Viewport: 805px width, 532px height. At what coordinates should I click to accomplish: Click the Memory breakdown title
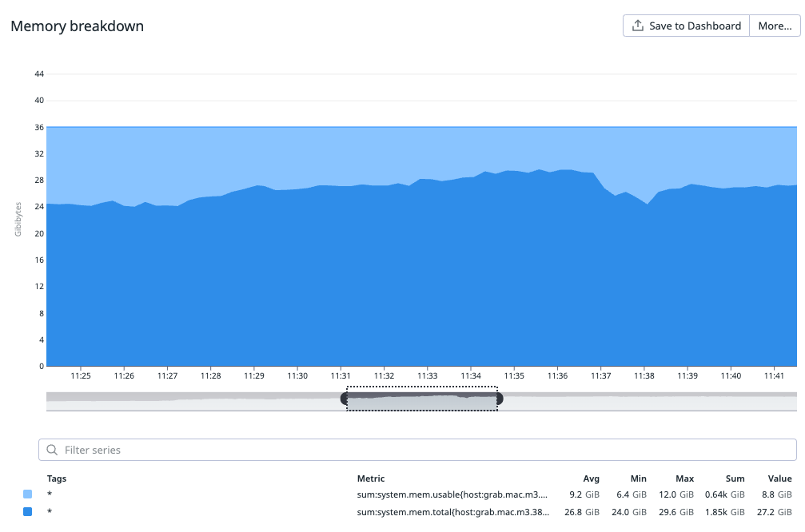coord(78,26)
